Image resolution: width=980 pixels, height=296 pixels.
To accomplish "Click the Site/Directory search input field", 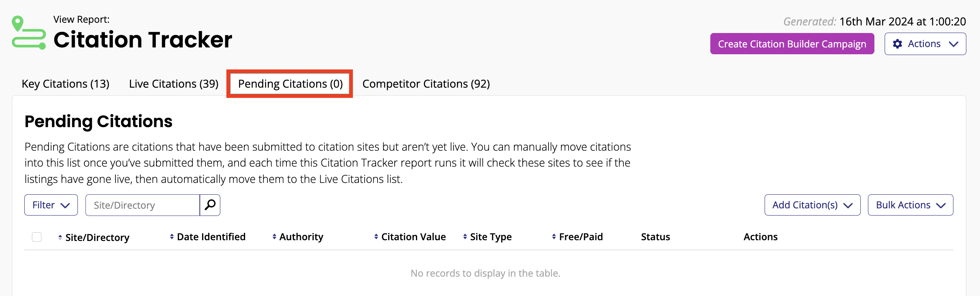I will (143, 205).
